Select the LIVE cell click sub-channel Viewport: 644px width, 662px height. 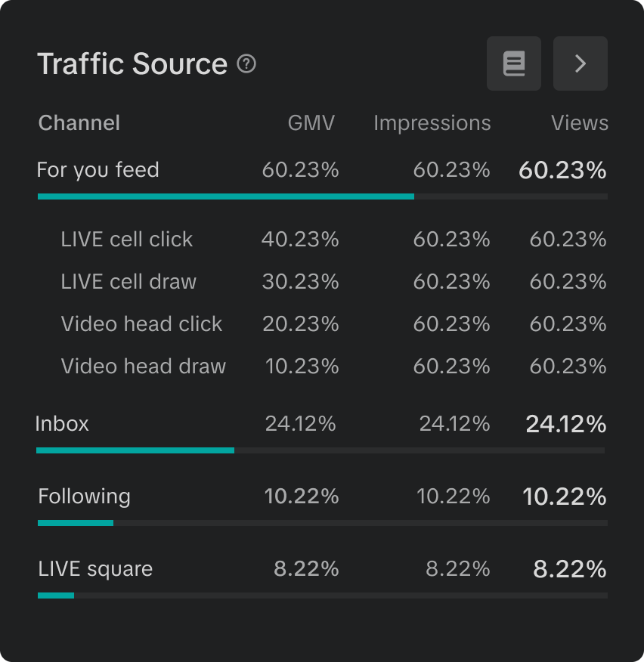click(x=127, y=240)
